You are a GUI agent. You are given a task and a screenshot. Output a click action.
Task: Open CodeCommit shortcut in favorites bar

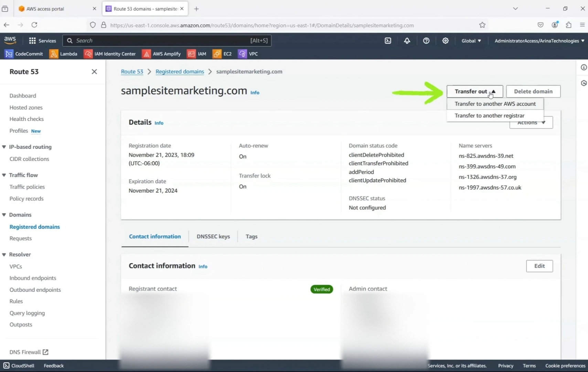coord(24,54)
